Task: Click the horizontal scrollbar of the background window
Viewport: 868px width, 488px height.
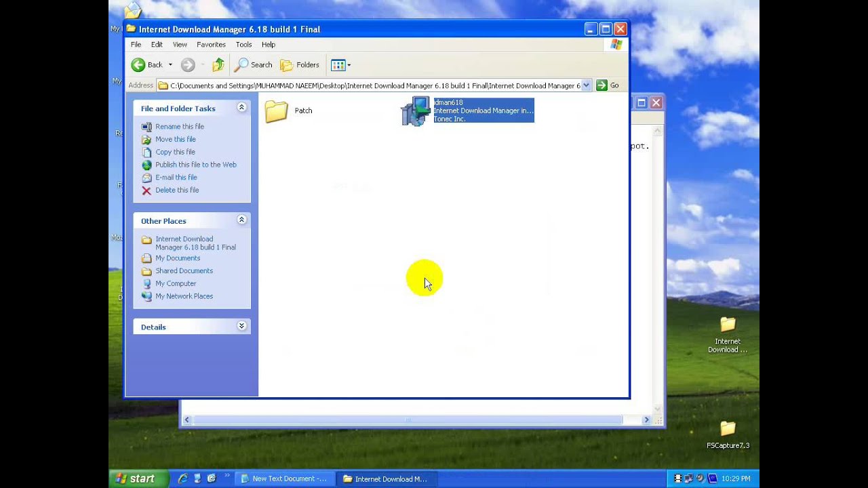Action: 408,420
